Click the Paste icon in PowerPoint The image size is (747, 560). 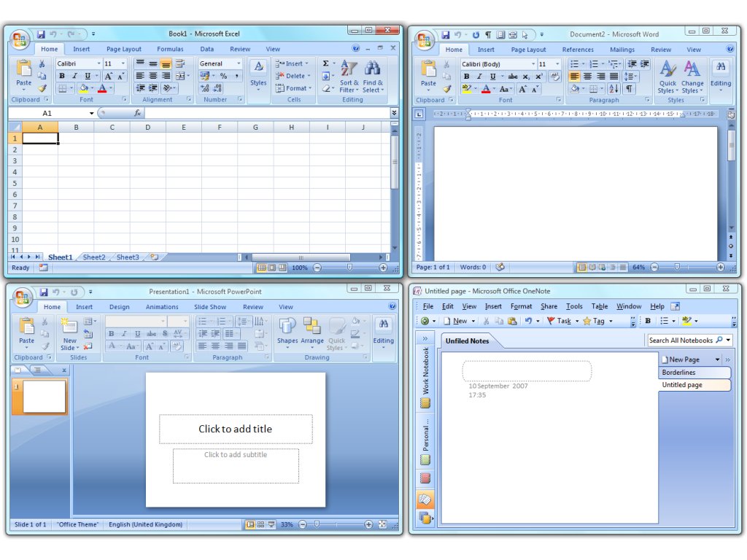[27, 326]
